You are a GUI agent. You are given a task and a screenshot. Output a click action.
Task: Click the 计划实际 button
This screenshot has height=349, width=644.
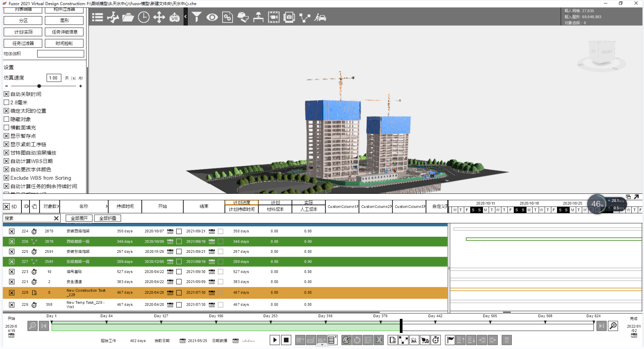23,32
